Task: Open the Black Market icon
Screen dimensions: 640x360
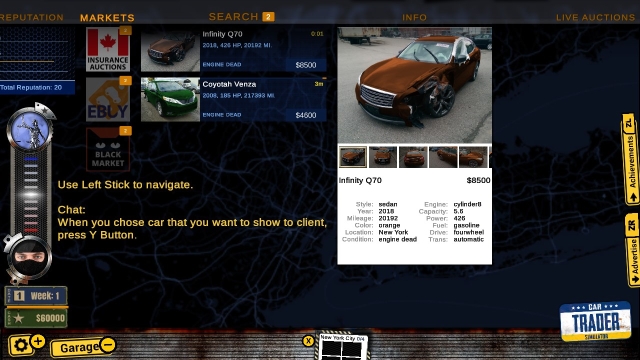Action: point(108,149)
